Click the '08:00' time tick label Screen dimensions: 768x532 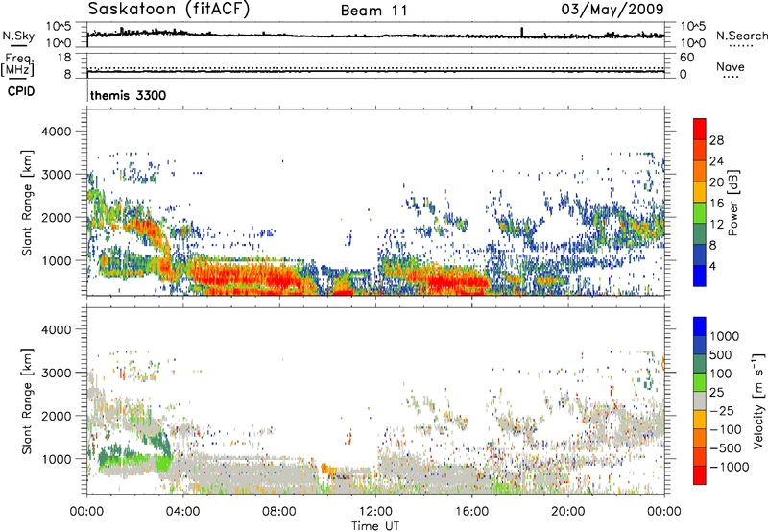pos(279,512)
